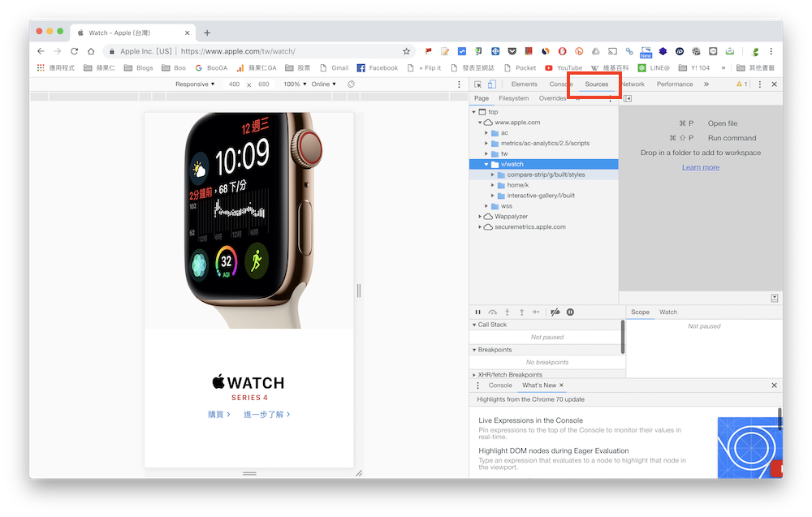Click the Pocket extension icon in toolbar

click(512, 51)
